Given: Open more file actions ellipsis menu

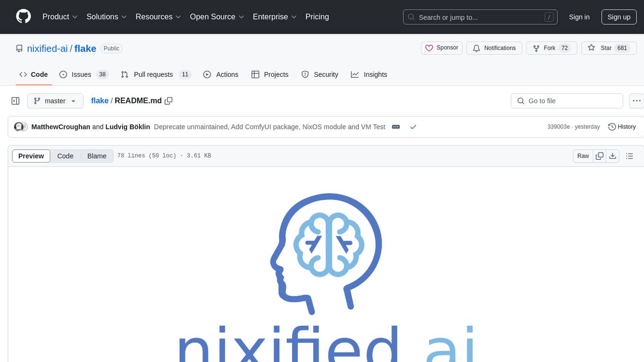Looking at the screenshot, I should (636, 101).
